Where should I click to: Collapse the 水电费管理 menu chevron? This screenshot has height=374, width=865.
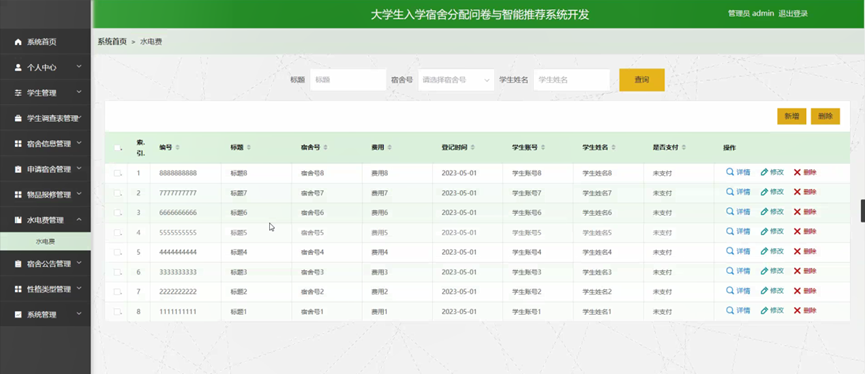[x=79, y=220]
